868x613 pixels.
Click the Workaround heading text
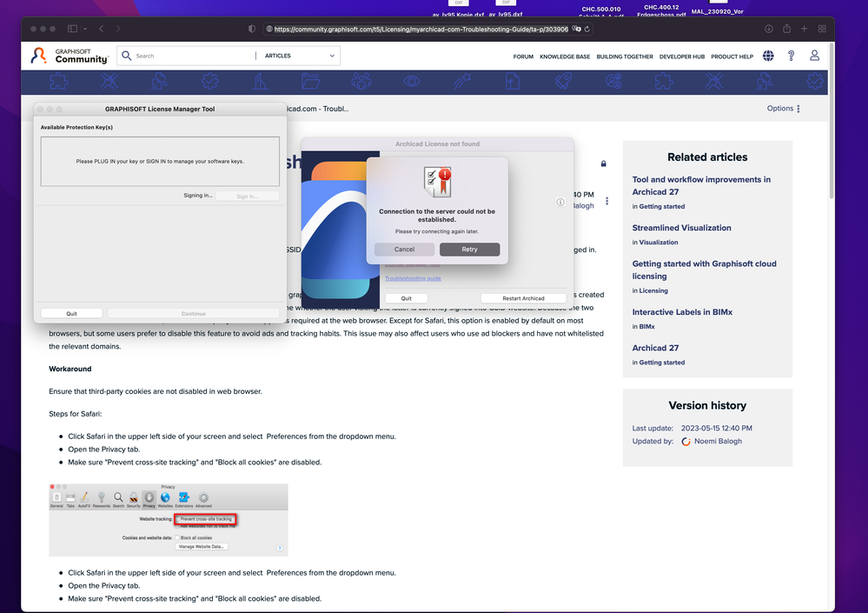(x=70, y=369)
